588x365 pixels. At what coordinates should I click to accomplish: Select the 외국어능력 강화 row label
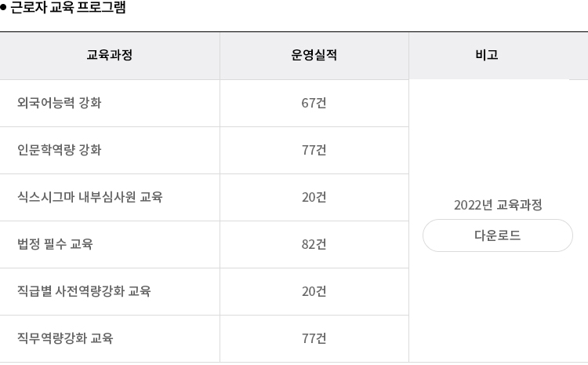59,103
